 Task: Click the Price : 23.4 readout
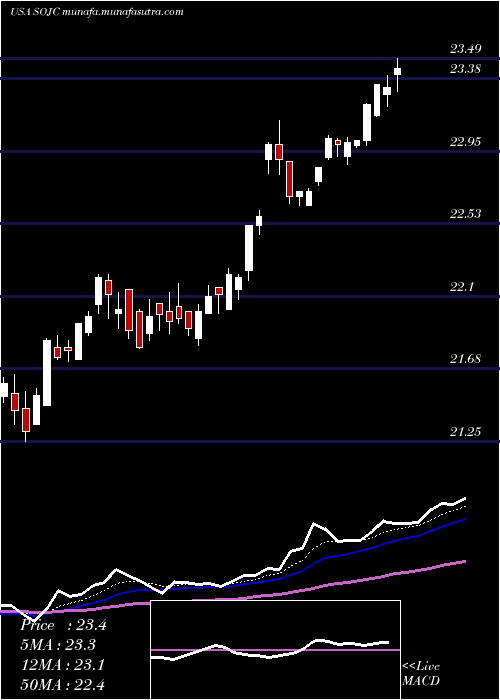pyautogui.click(x=63, y=625)
